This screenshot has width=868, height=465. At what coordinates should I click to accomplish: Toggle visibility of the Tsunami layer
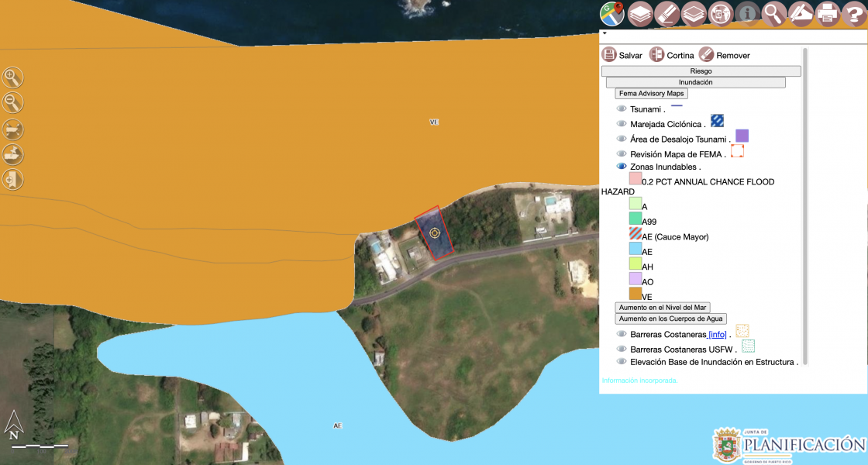[x=621, y=108]
